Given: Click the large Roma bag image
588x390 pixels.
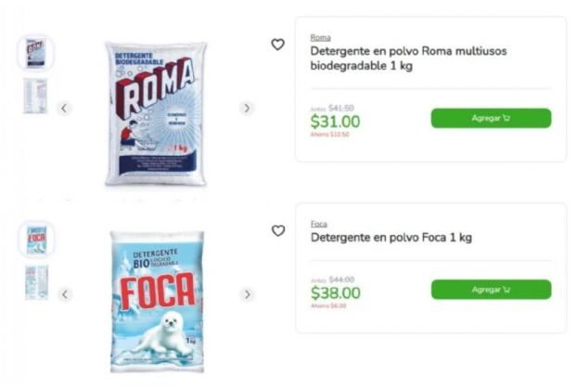Looking at the screenshot, I should pos(156,113).
